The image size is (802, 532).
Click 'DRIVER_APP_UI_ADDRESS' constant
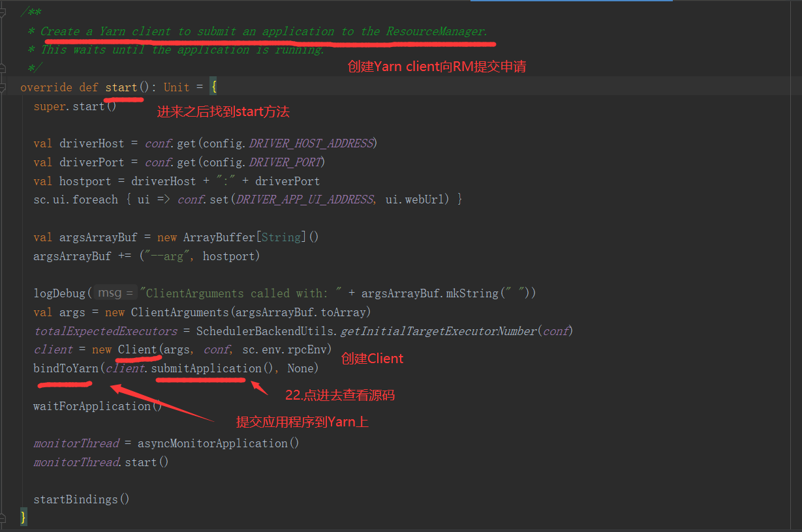click(x=304, y=199)
